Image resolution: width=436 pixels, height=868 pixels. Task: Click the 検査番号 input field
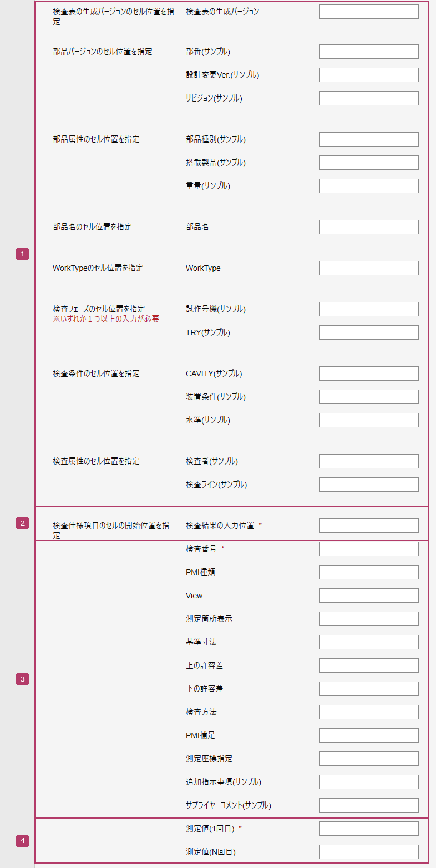click(368, 549)
